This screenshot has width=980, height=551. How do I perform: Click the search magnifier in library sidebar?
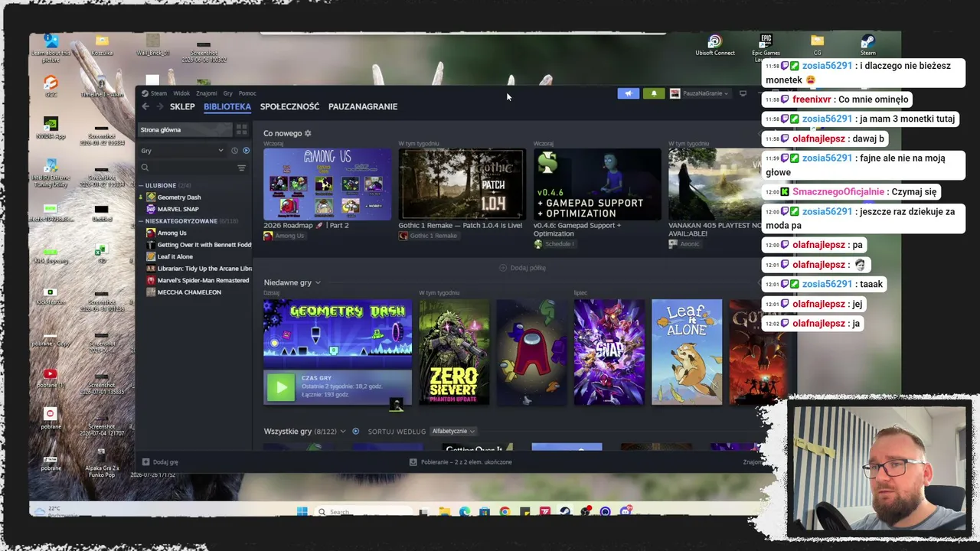click(145, 168)
